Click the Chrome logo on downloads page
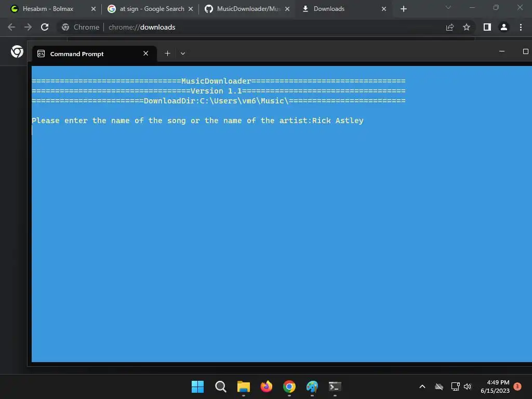The height and width of the screenshot is (399, 532). [x=17, y=51]
